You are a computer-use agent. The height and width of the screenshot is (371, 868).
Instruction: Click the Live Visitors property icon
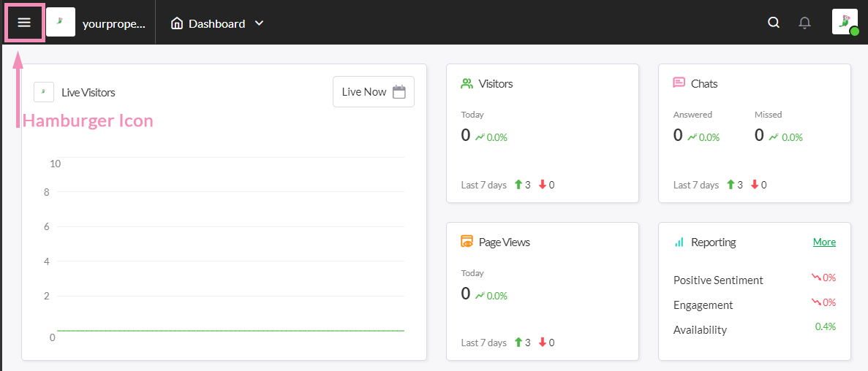44,92
